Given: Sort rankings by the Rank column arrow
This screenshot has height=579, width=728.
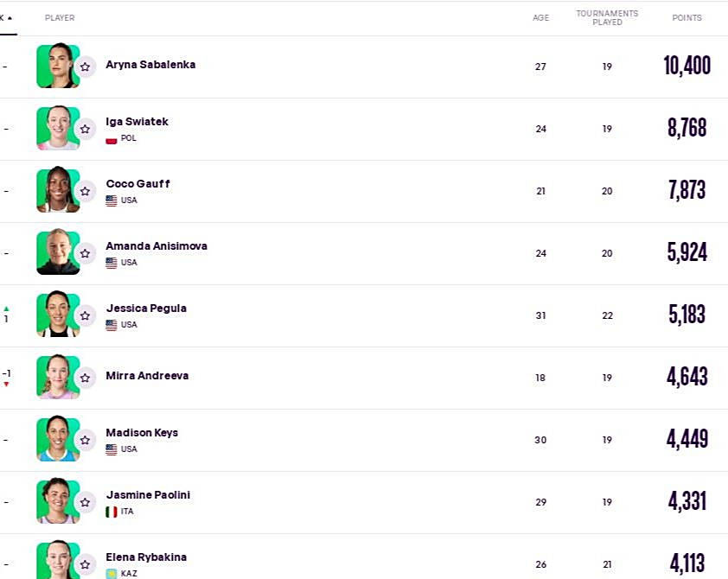Looking at the screenshot, I should coord(9,18).
